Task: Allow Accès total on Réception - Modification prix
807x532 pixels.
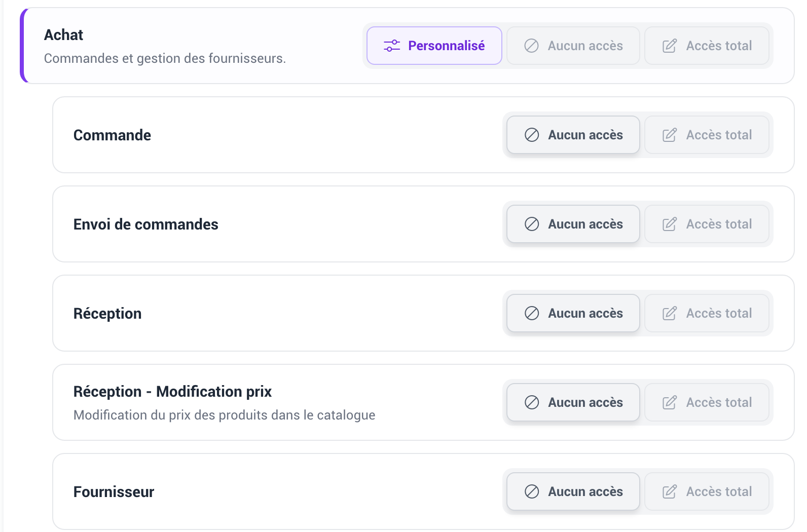Action: tap(707, 402)
